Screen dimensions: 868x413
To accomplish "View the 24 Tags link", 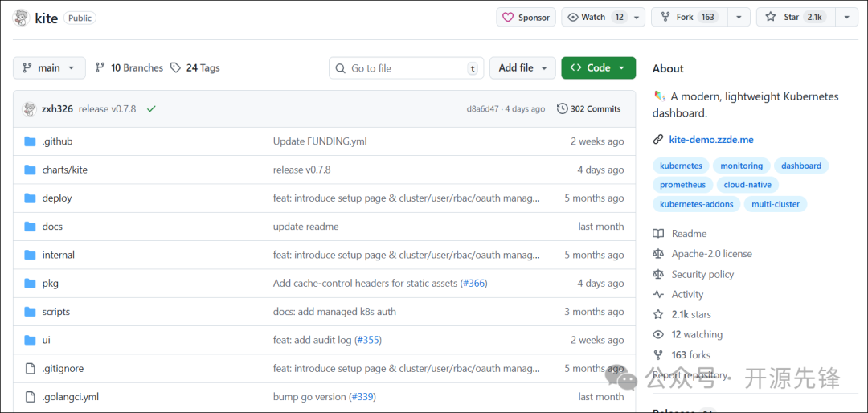I will pyautogui.click(x=194, y=68).
